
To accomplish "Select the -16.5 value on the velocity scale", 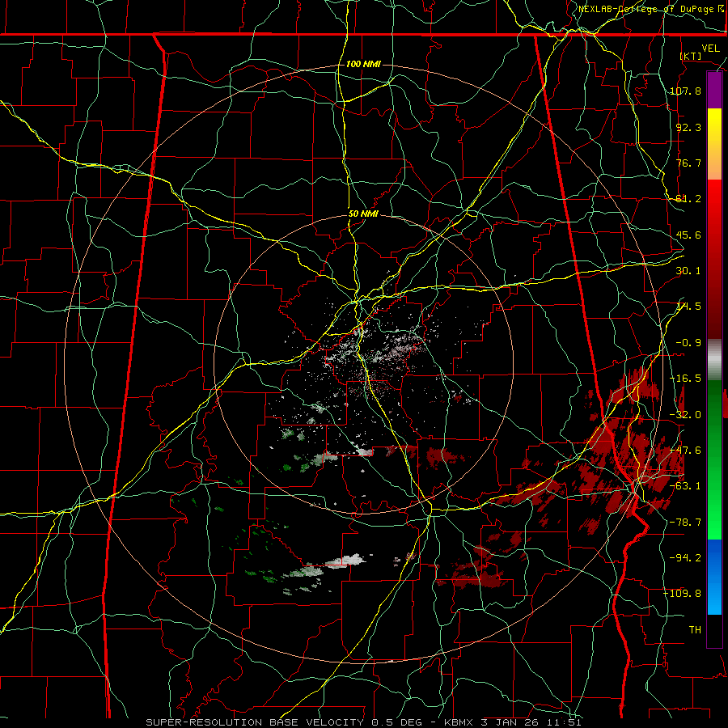I will (685, 379).
